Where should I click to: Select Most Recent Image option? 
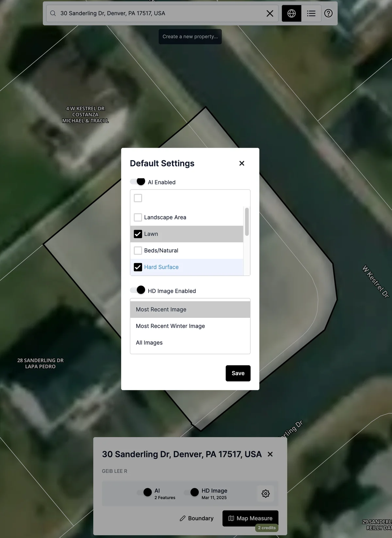(190, 309)
